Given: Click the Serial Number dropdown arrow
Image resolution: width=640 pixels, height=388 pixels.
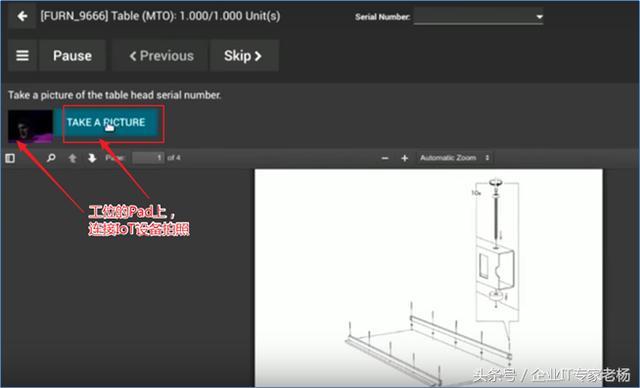Looking at the screenshot, I should point(539,17).
